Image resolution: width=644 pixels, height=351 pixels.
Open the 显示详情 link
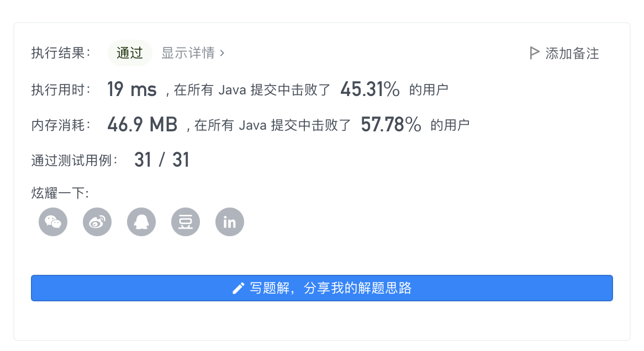click(x=188, y=53)
